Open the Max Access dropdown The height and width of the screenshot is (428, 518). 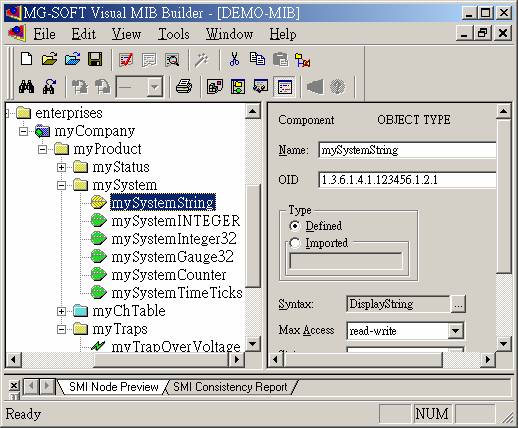[x=455, y=331]
